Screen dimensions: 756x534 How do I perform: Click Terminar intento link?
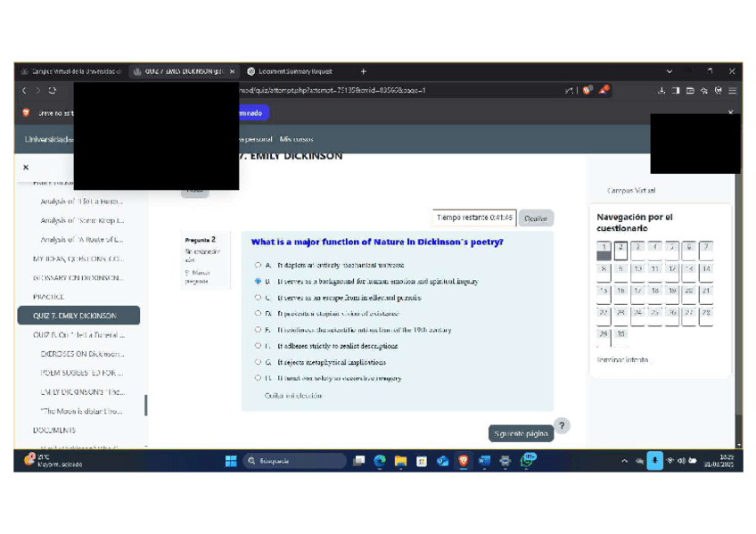622,360
